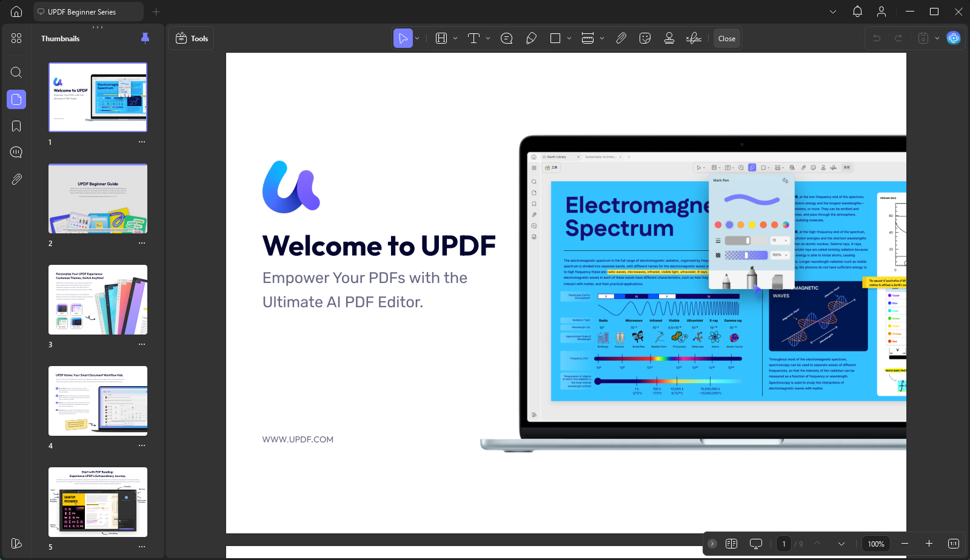
Task: Select the cursor selection tool
Action: coord(403,38)
